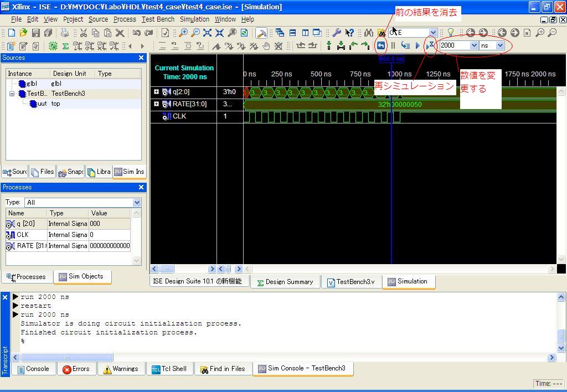
Task: Click the binoculars Find icon
Action: (x=368, y=33)
